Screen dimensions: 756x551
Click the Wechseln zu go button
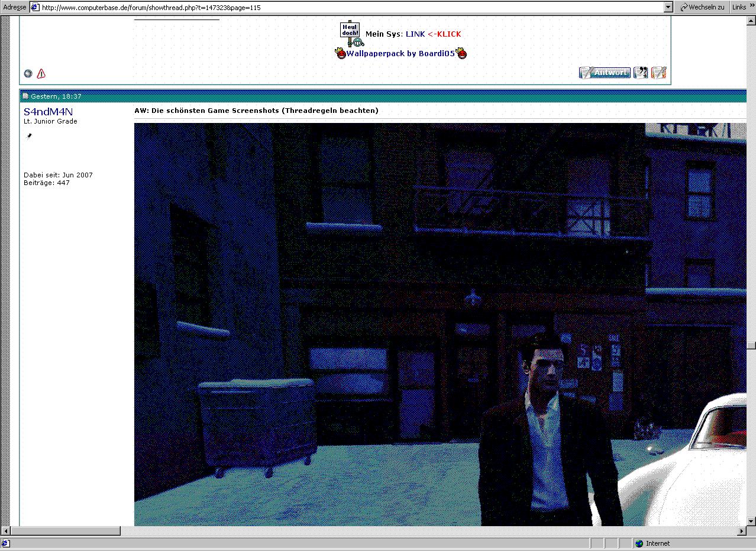tap(702, 7)
